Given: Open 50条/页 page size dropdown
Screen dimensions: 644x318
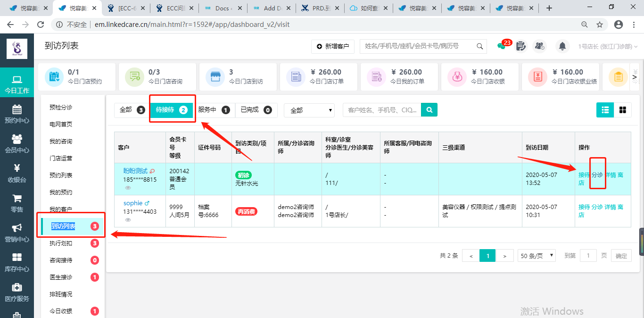Looking at the screenshot, I should click(537, 256).
